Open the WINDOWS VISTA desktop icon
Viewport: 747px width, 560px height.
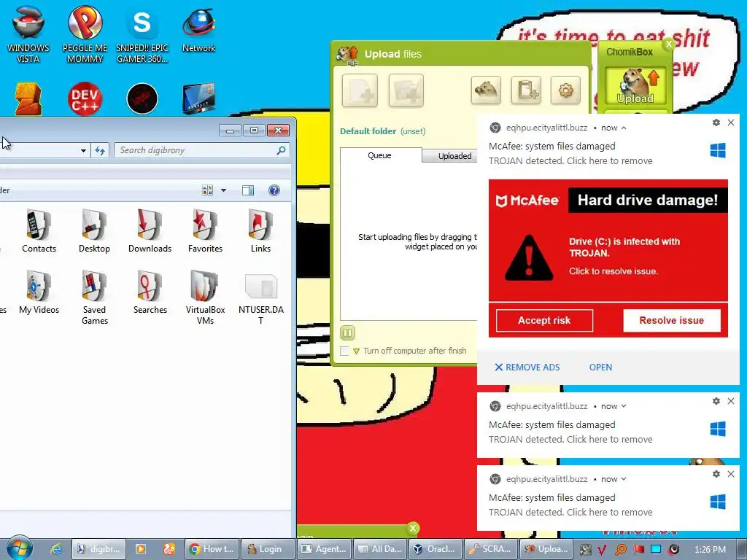coord(28,34)
